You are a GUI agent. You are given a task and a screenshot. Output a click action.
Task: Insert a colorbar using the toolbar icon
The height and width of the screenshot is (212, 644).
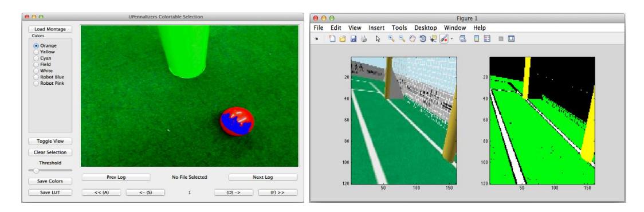point(477,39)
